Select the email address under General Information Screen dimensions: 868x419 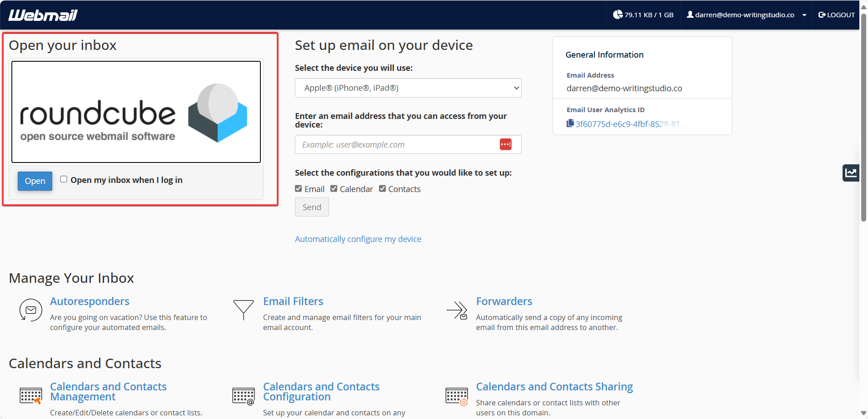624,88
